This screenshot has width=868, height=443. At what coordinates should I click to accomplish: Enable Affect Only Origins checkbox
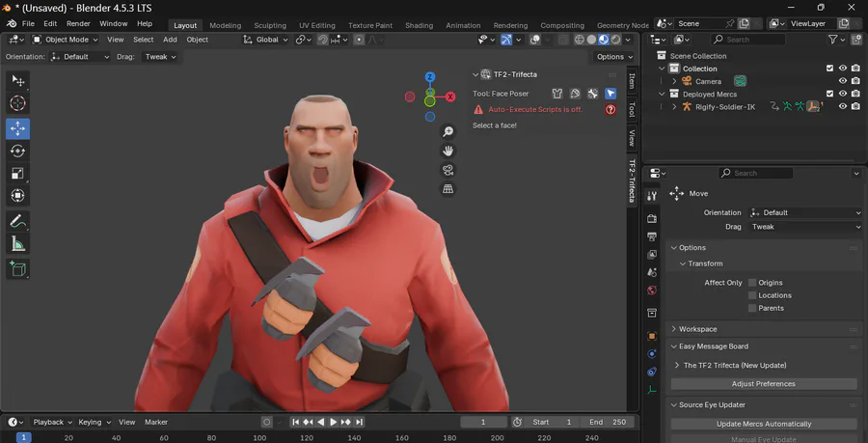tap(752, 283)
